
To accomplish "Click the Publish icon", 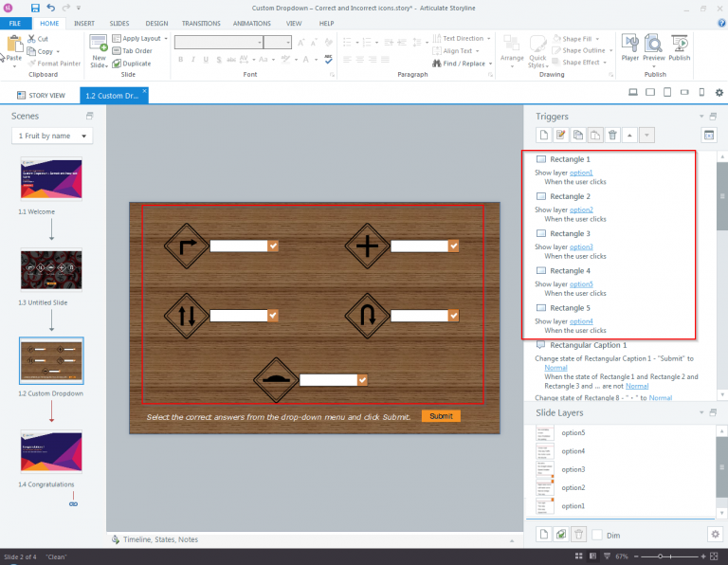I will [680, 45].
